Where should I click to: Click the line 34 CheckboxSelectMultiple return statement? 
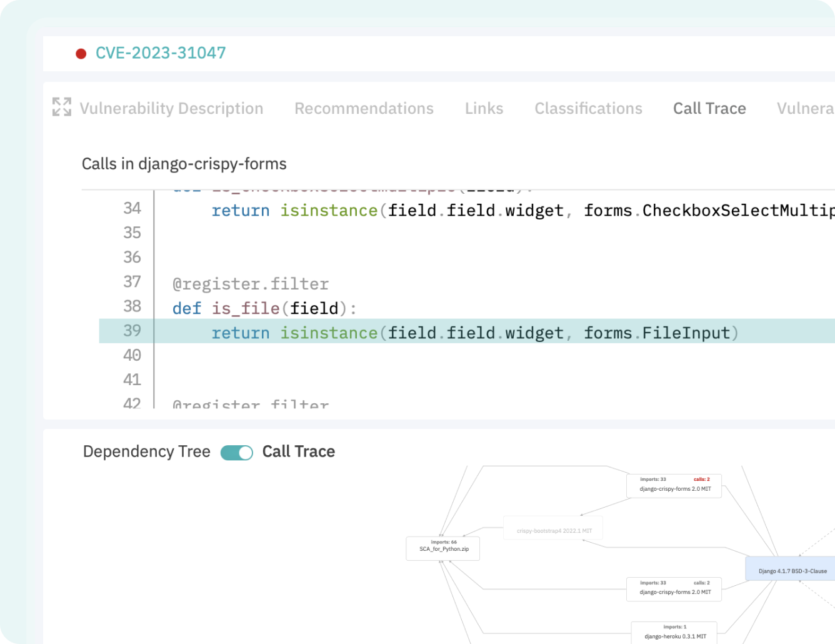tap(523, 211)
